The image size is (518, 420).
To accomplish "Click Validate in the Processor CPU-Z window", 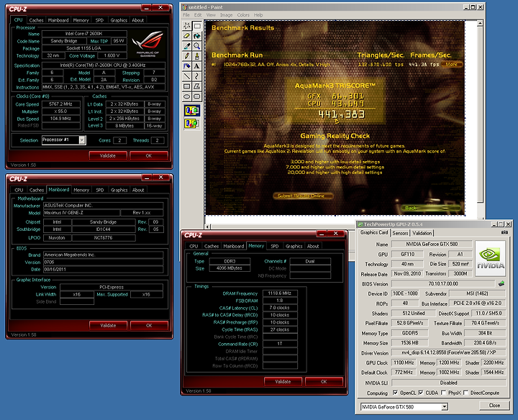I will click(108, 155).
